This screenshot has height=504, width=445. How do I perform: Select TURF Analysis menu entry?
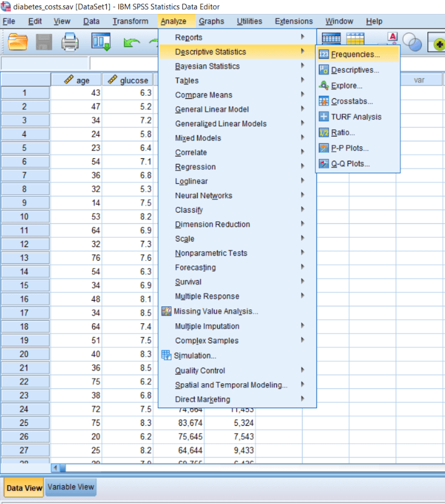pyautogui.click(x=356, y=117)
